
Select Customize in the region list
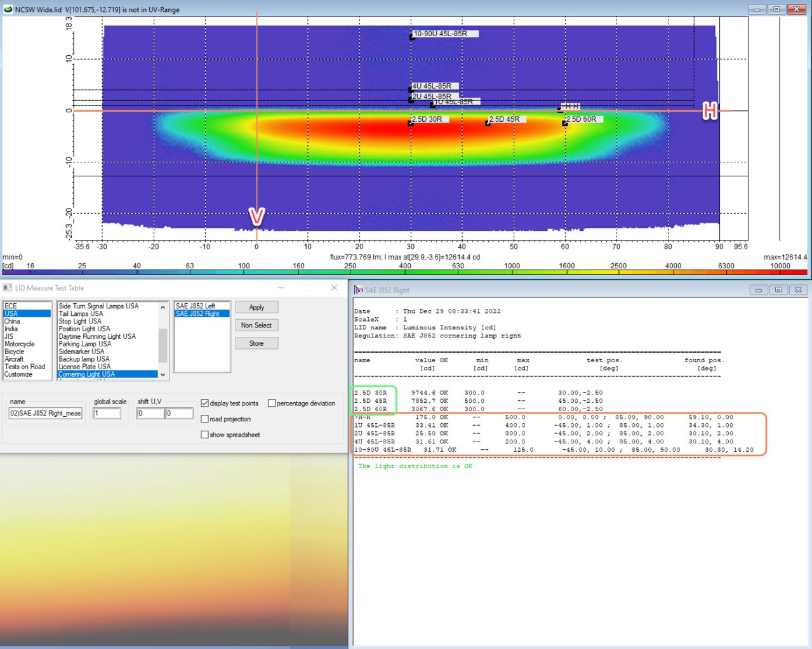point(27,374)
